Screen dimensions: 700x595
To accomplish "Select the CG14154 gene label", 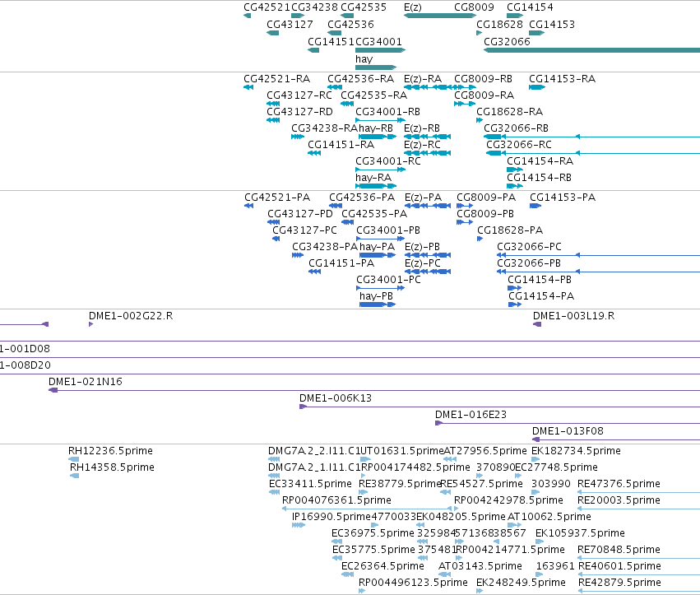I will point(530,7).
